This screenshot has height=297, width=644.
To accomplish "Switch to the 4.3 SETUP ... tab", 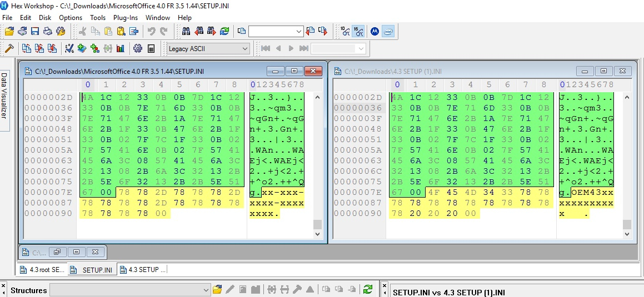I will 142,269.
